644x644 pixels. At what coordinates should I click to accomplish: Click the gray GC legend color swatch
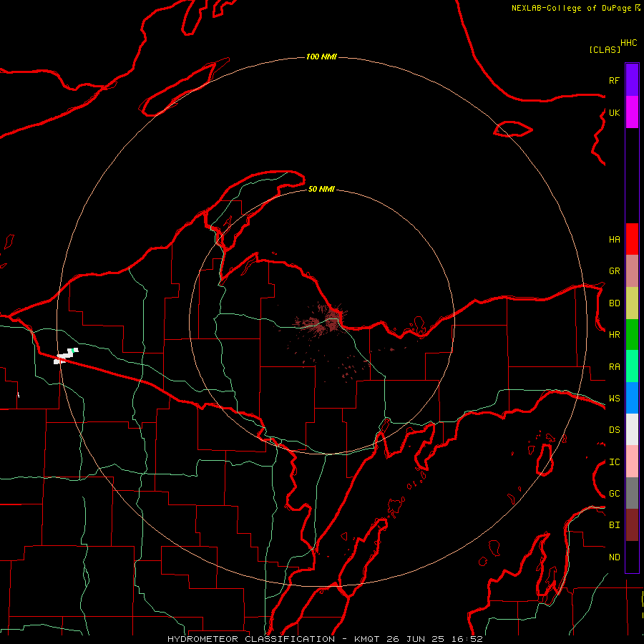632,493
